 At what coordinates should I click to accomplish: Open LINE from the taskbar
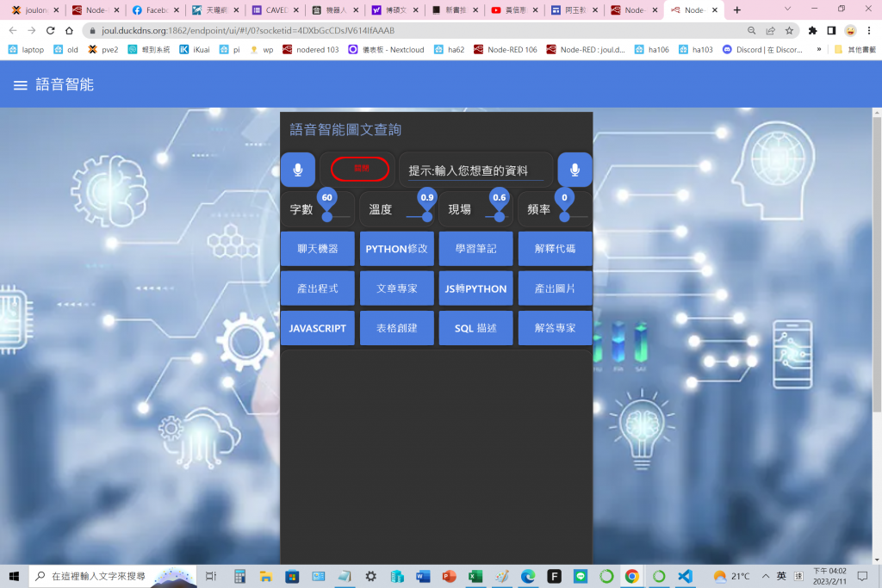pos(581,576)
